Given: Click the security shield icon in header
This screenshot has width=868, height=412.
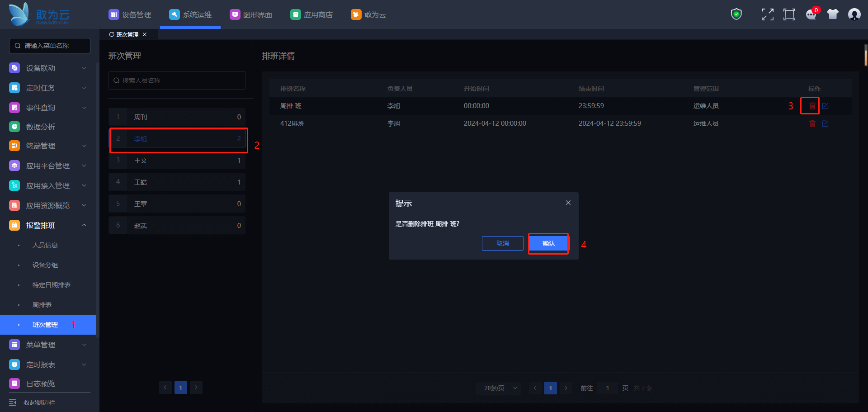Looking at the screenshot, I should 736,14.
